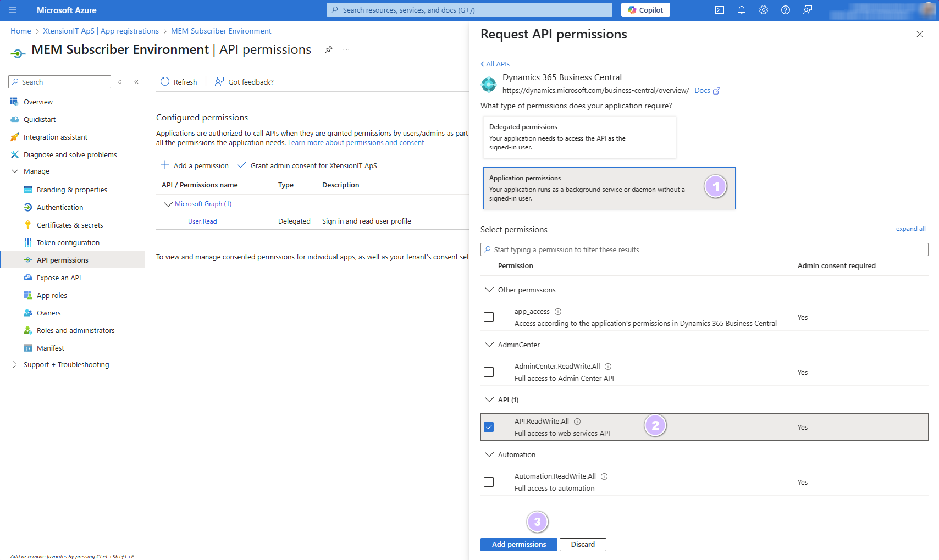
Task: Open Certificates & secrets in the sidebar
Action: pyautogui.click(x=70, y=225)
